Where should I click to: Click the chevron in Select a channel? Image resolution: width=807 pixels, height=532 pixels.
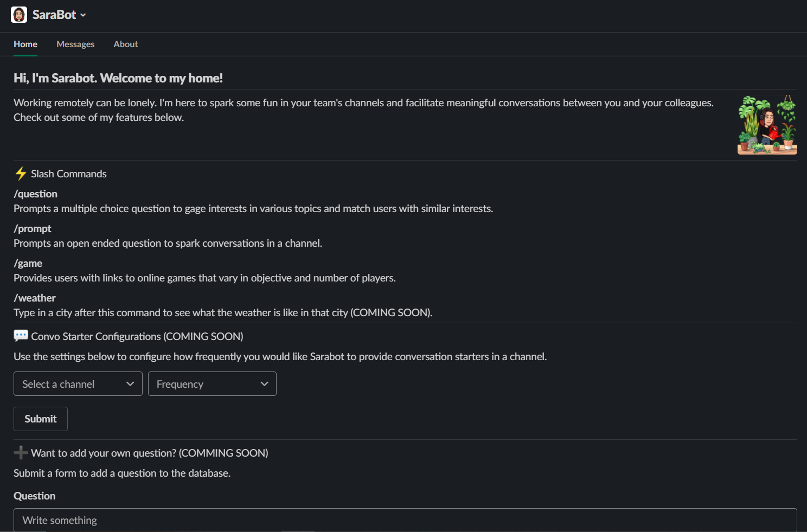(x=130, y=384)
